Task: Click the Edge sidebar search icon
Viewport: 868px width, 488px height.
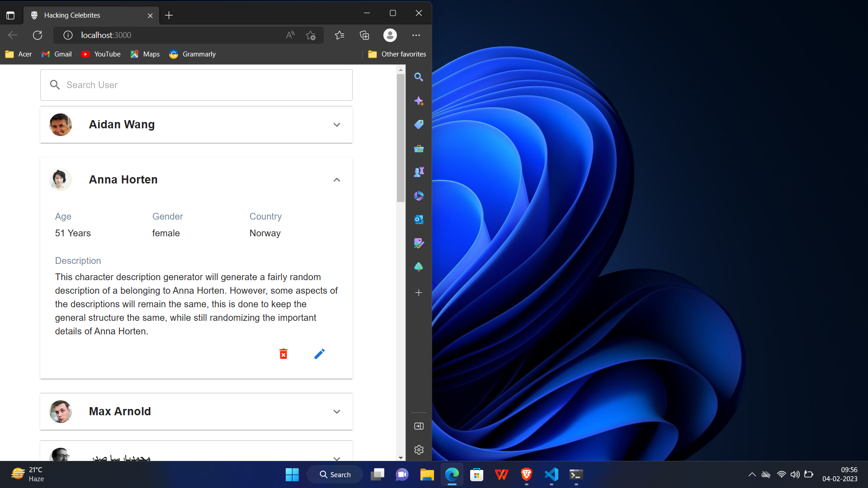Action: [x=419, y=77]
